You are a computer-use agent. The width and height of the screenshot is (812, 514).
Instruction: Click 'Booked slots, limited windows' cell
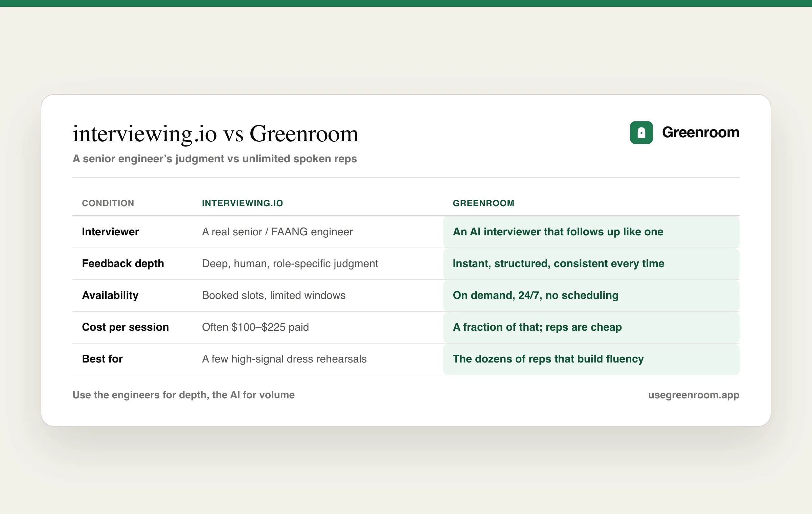[274, 295]
